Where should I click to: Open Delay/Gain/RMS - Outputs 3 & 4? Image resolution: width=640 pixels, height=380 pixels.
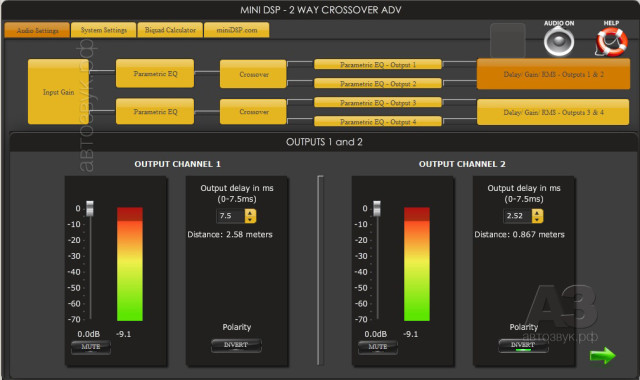point(553,112)
